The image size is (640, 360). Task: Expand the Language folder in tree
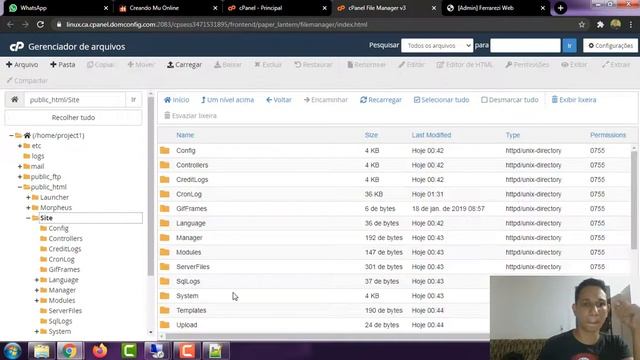pyautogui.click(x=37, y=280)
